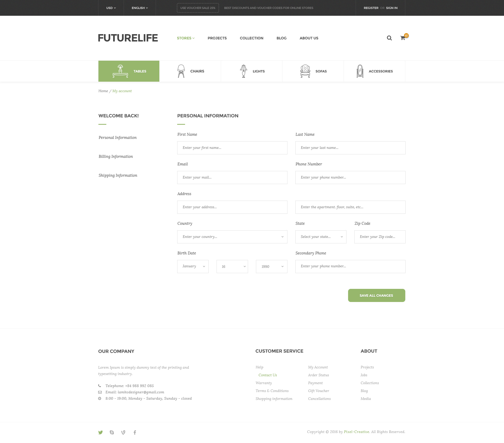The height and width of the screenshot is (443, 504).
Task: Expand the USD currency dropdown
Action: pos(111,8)
